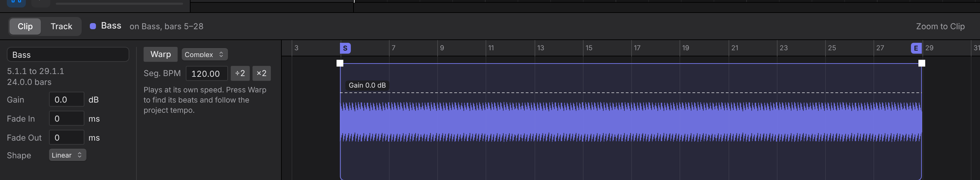Switch to the Clip tab
Viewport: 980px width, 180px height.
coord(25,26)
